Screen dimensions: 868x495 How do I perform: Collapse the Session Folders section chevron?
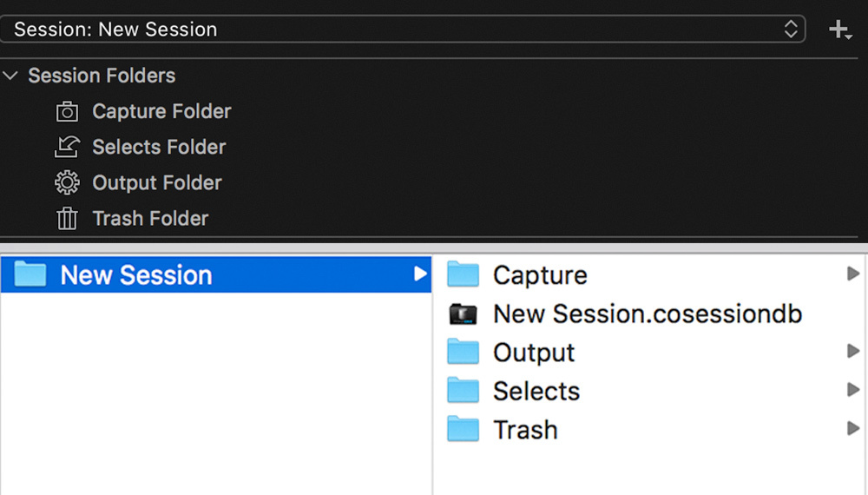[10, 76]
